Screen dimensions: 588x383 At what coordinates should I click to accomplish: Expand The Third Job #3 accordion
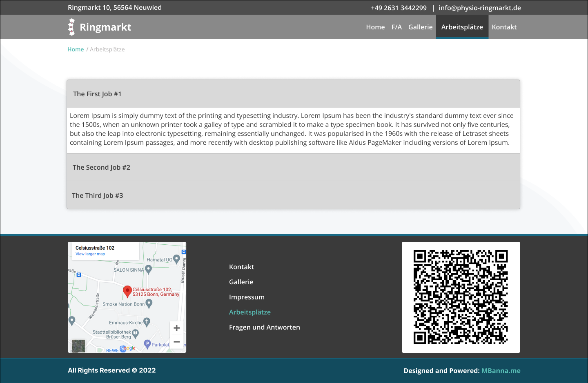click(293, 195)
